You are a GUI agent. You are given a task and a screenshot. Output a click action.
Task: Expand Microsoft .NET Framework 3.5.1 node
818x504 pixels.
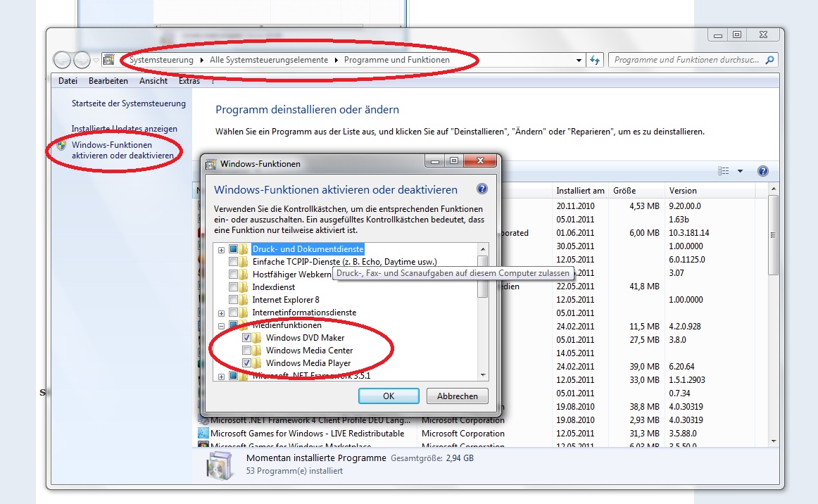[221, 376]
